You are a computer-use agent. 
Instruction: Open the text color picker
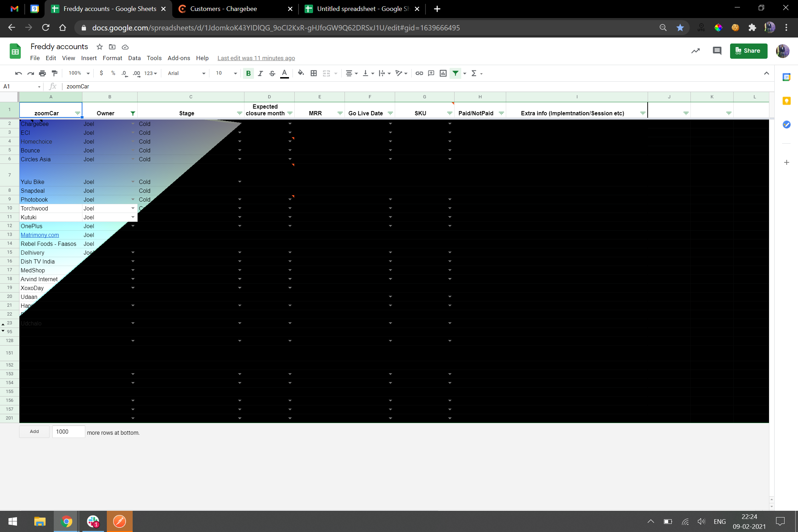point(284,73)
